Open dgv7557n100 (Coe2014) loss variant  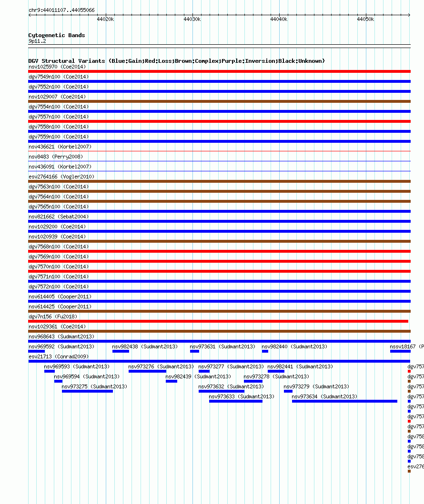(59, 117)
